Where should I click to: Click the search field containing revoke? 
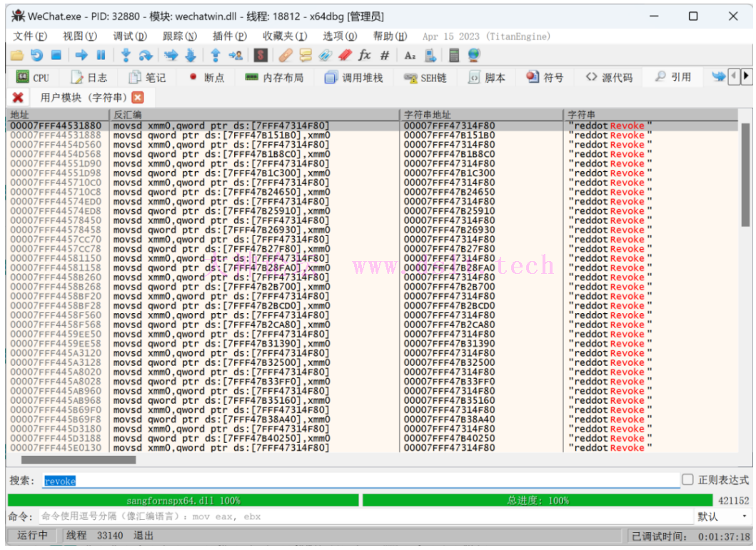tap(361, 481)
